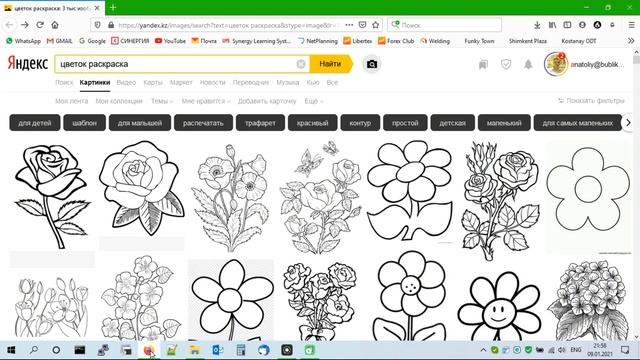Viewport: 640px width, 360px height.
Task: Click the Firefox Поиск search box
Action: point(445,25)
